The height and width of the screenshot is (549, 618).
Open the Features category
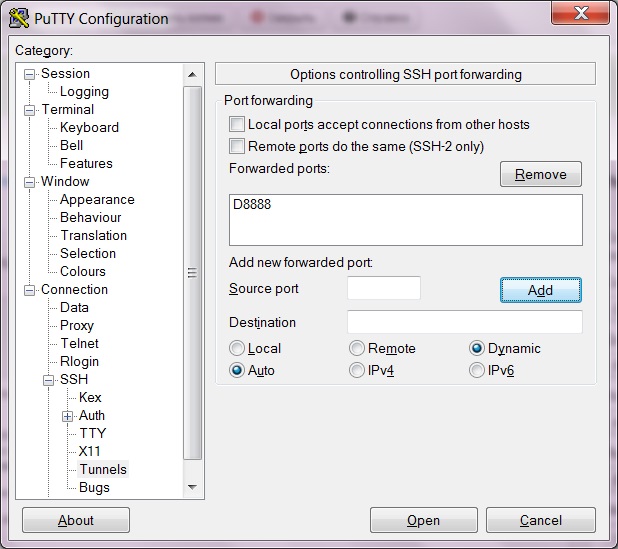tap(86, 163)
